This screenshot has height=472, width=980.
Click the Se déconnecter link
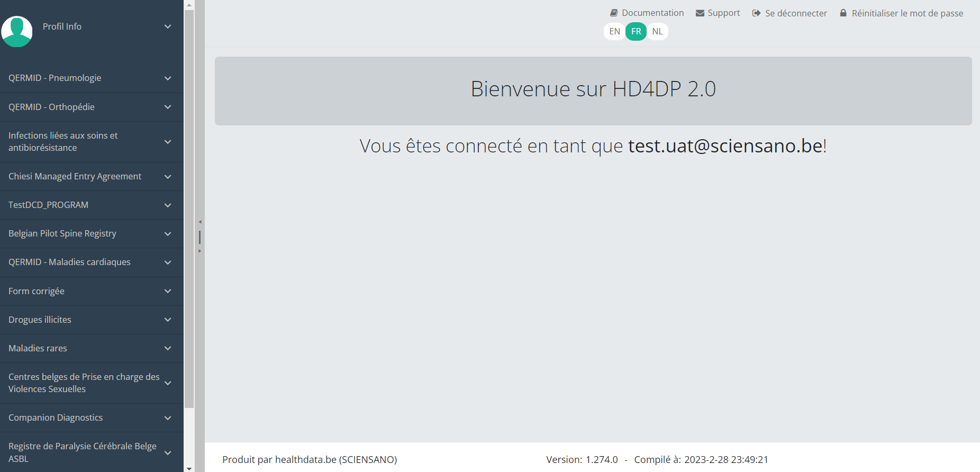pos(795,13)
